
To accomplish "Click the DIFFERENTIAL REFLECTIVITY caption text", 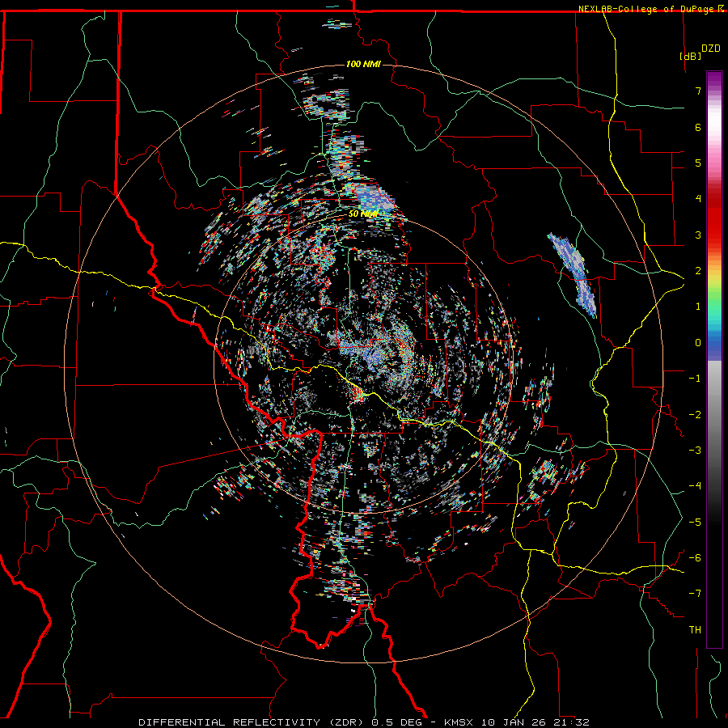I will tap(230, 722).
